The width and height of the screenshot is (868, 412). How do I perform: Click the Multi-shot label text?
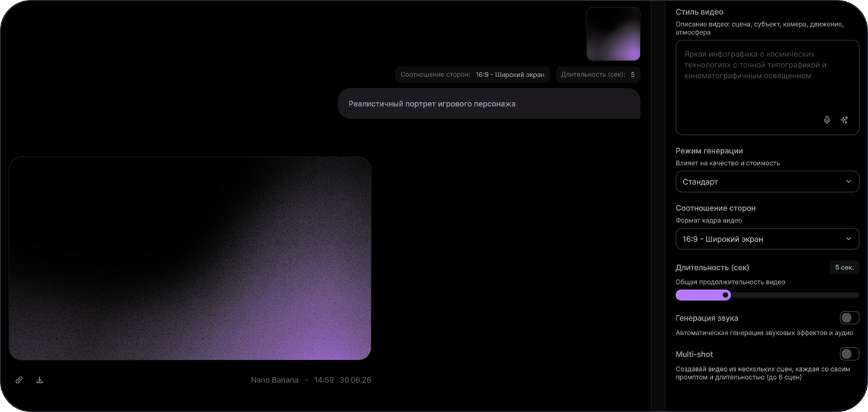click(x=694, y=354)
